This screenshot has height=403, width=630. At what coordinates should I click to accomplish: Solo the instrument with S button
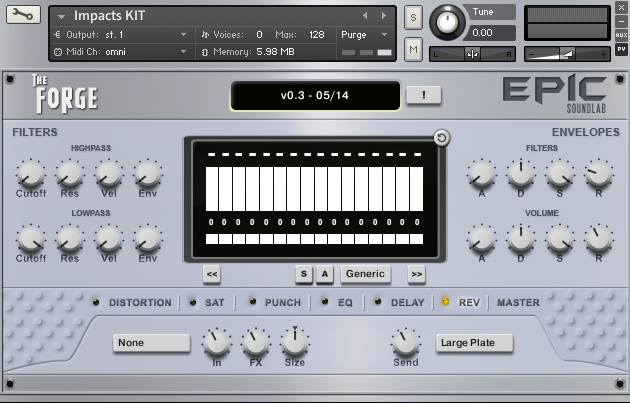point(413,18)
